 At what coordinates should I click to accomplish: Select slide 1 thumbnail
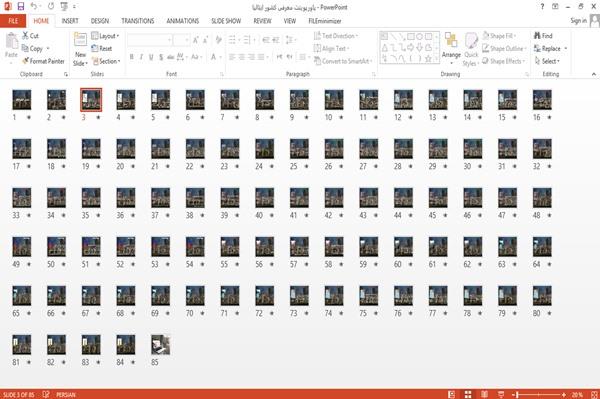click(21, 99)
